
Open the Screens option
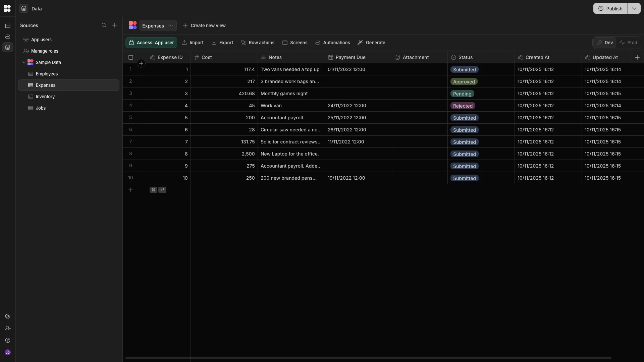click(x=295, y=43)
